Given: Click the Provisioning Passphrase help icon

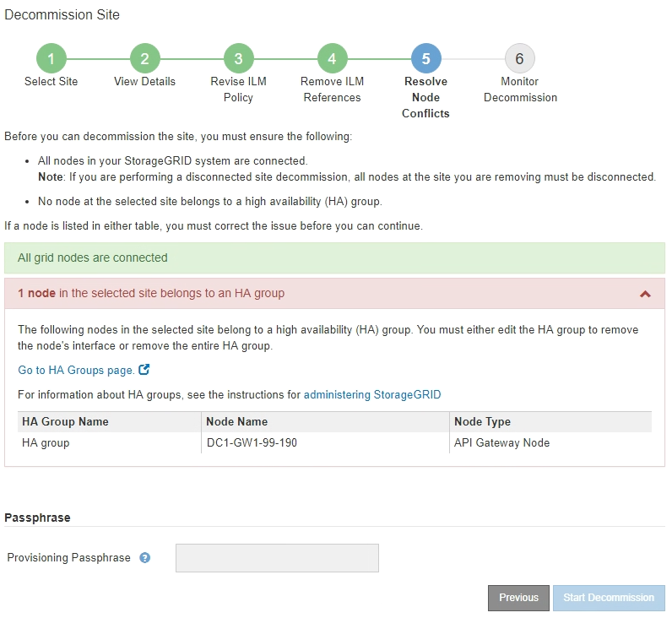Looking at the screenshot, I should click(x=144, y=558).
